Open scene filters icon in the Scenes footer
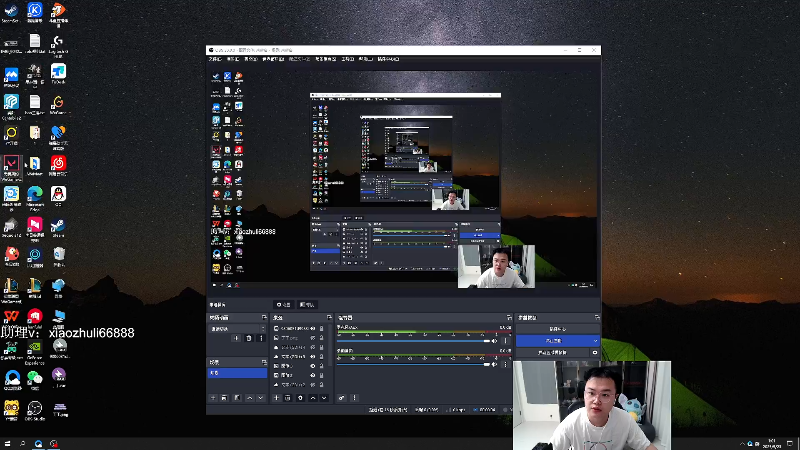Image resolution: width=800 pixels, height=450 pixels. click(237, 397)
